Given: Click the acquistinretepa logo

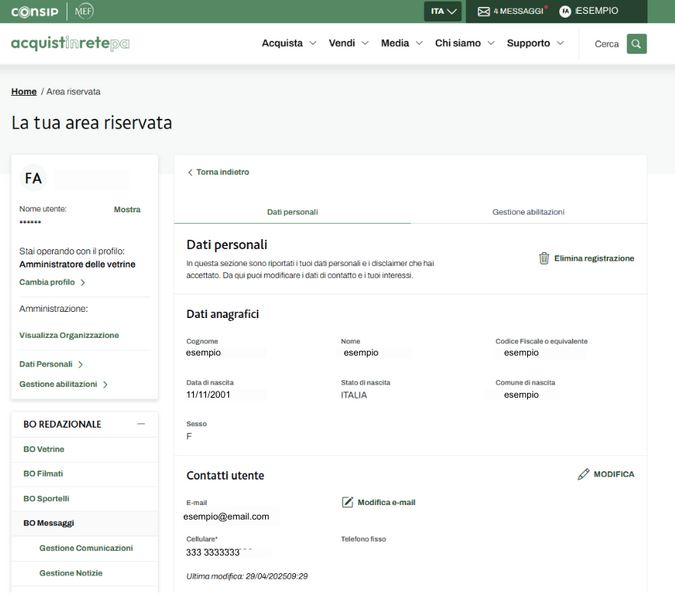Looking at the screenshot, I should 70,44.
